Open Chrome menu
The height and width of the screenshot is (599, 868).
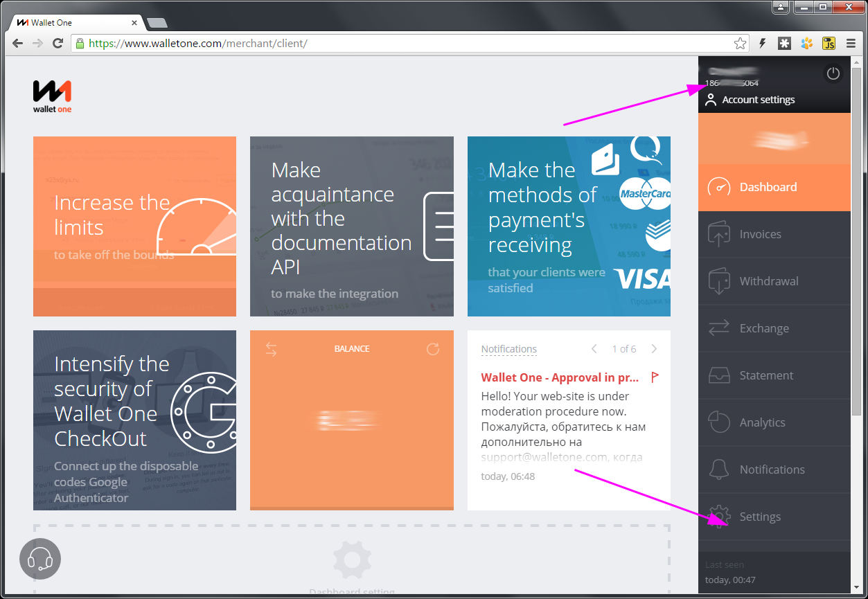point(851,44)
